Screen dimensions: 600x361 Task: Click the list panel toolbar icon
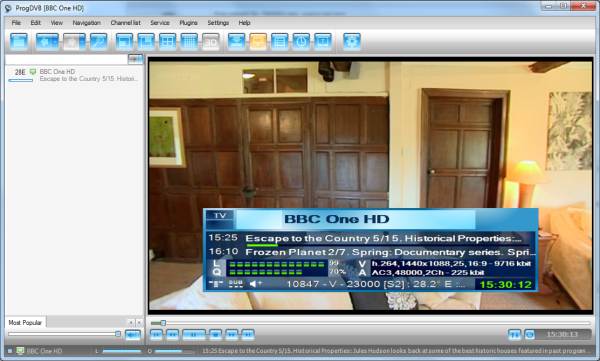pos(280,41)
